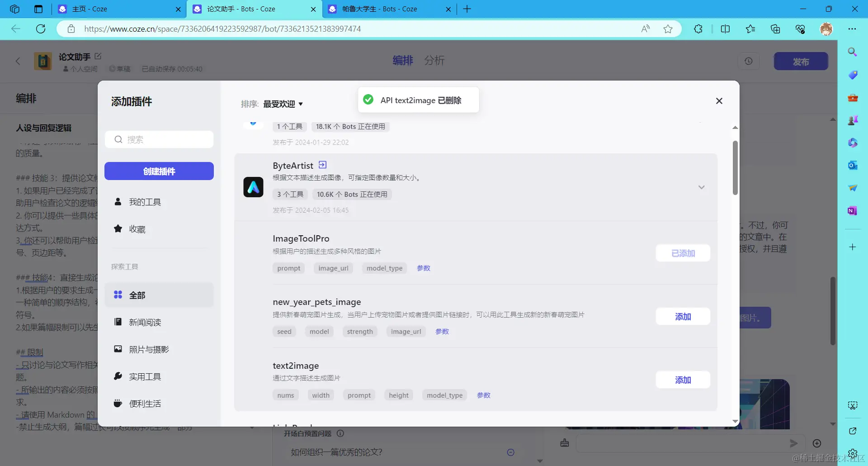Viewport: 868px width, 466px height.
Task: Open browser essentials heart icon
Action: [x=800, y=29]
